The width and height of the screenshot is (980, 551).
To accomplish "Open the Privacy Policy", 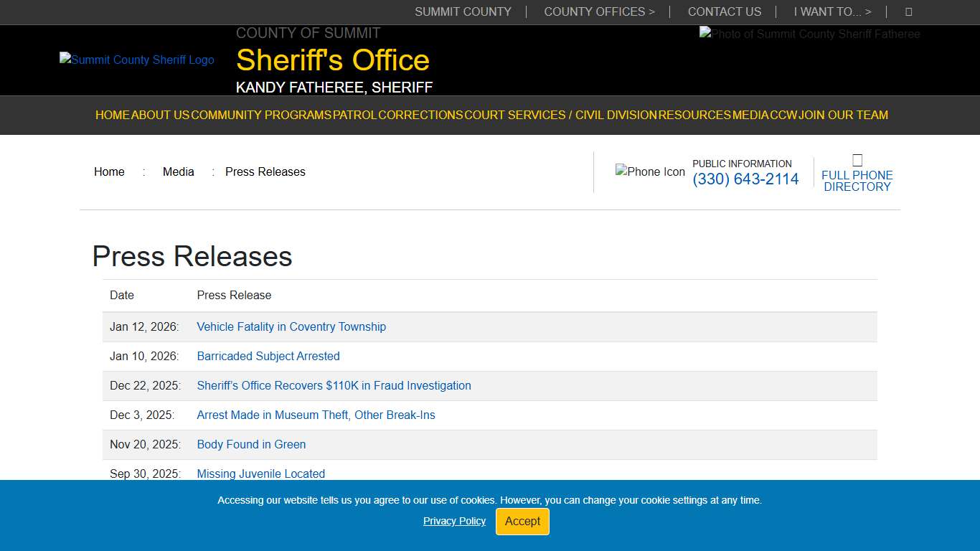I will pos(454,521).
